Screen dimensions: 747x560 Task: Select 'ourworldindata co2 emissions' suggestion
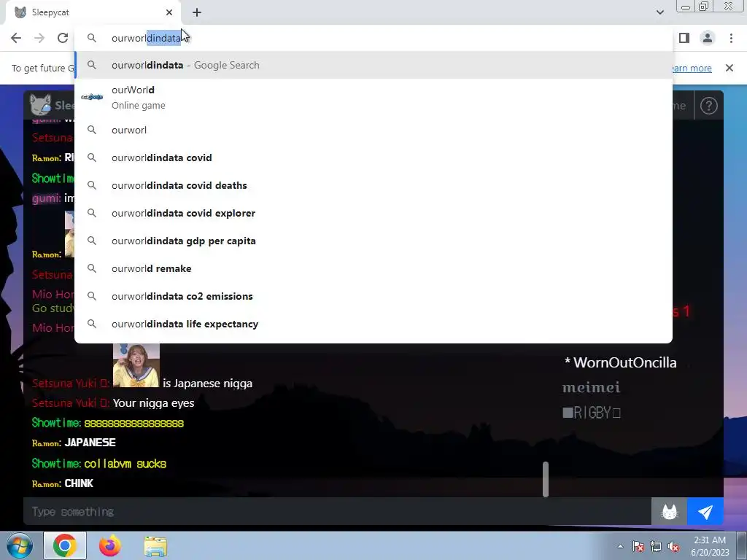pos(373,296)
